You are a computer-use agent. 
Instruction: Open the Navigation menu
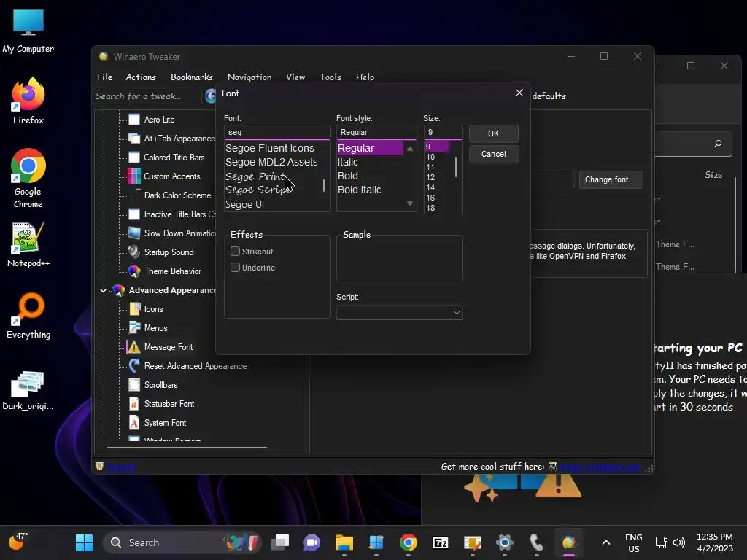(249, 77)
